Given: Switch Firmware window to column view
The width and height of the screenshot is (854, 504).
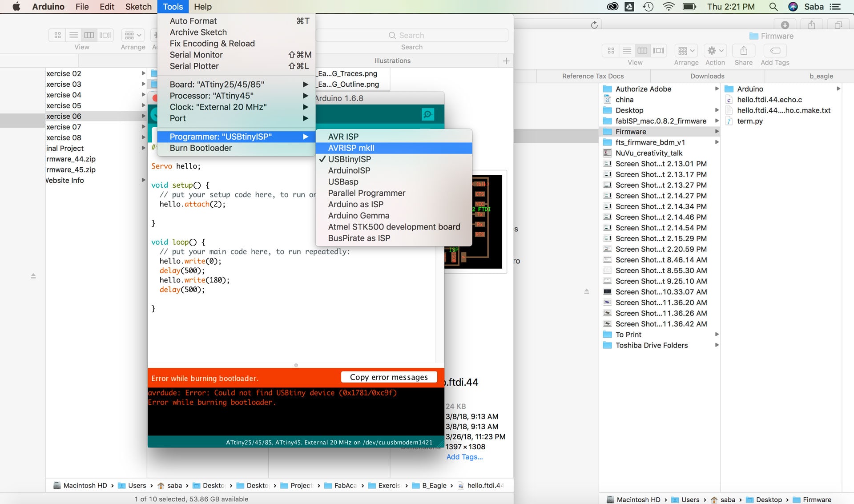Looking at the screenshot, I should [x=643, y=51].
